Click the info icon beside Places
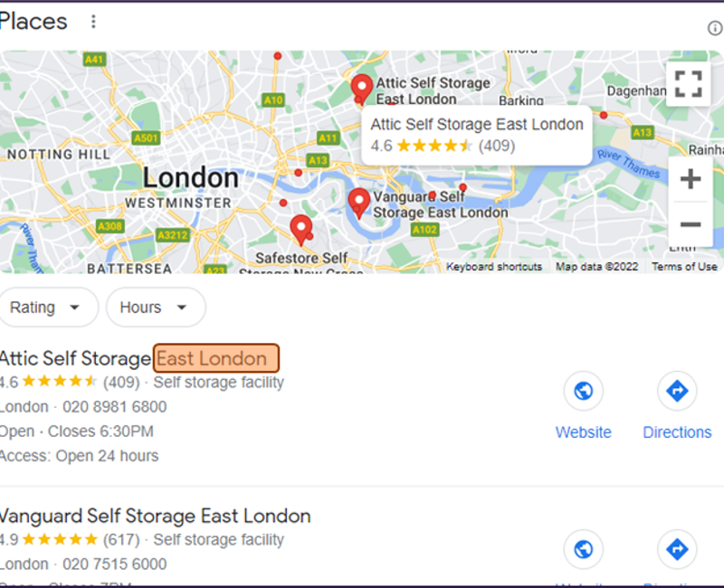 tap(714, 28)
